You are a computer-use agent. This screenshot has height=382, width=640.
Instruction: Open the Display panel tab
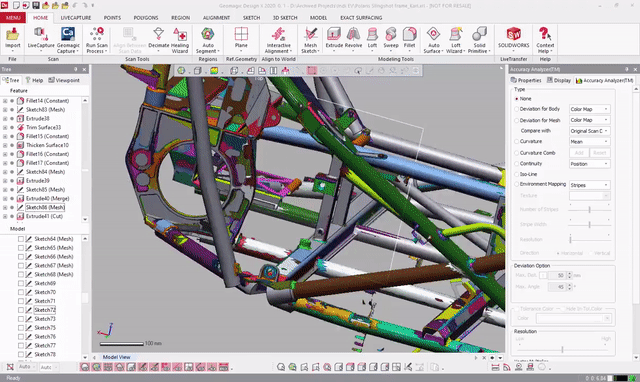click(x=559, y=80)
